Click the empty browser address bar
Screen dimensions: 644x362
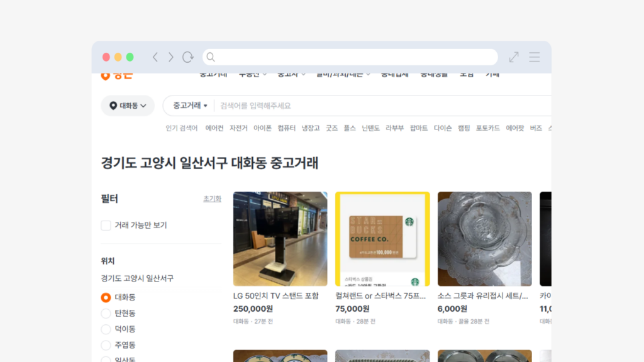(x=350, y=57)
